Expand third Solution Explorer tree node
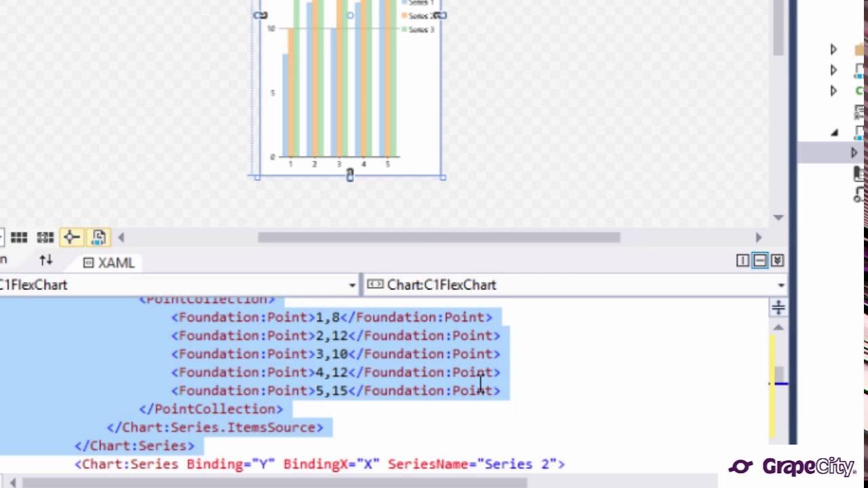This screenshot has height=488, width=868. (x=833, y=91)
